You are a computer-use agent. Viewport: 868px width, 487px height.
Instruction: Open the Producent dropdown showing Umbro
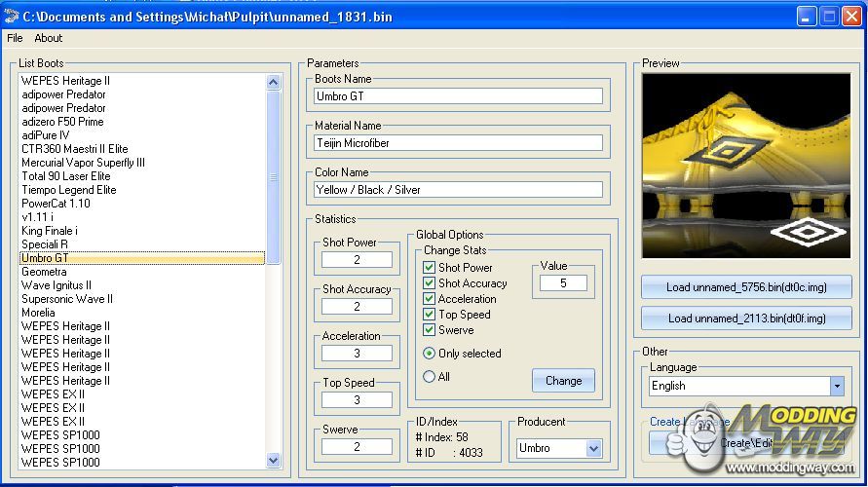[593, 448]
